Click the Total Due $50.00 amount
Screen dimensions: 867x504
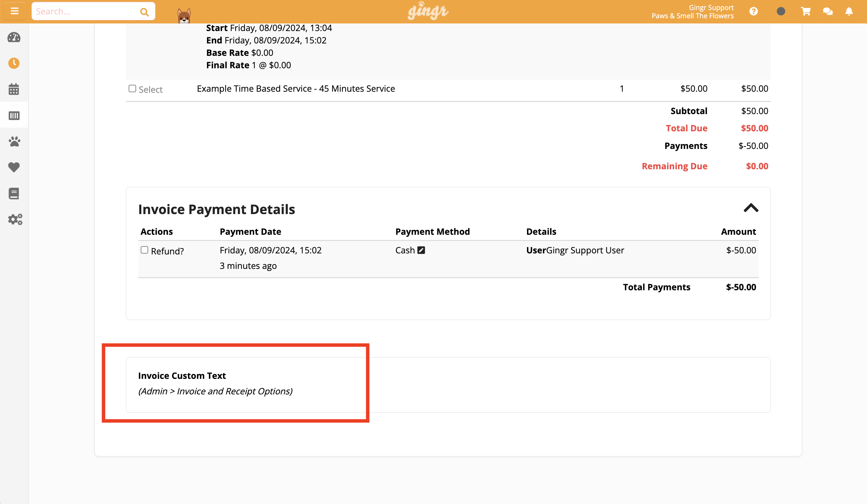(755, 128)
